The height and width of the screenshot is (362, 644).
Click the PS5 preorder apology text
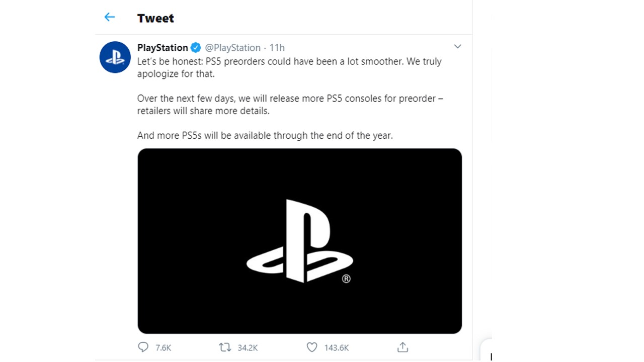tap(289, 67)
